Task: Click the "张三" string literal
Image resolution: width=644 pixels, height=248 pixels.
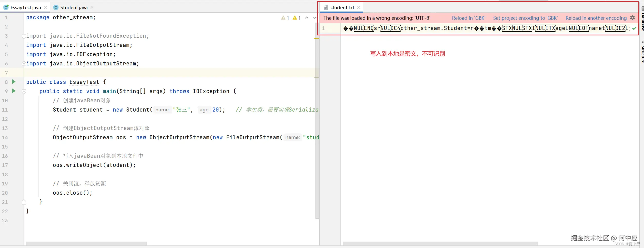Action: (x=182, y=110)
